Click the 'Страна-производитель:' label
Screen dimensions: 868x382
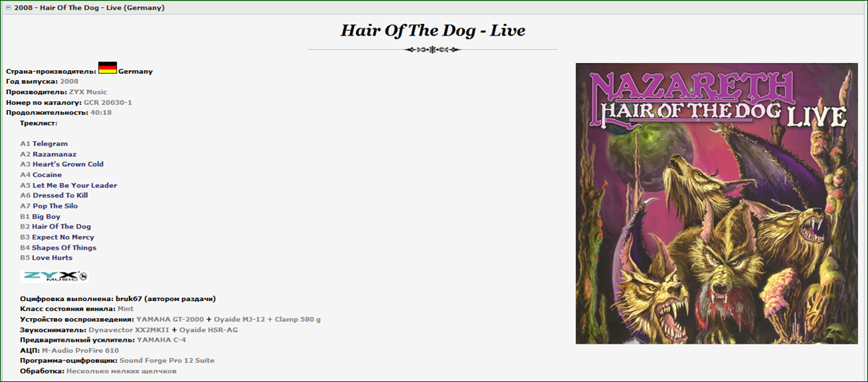[51, 72]
